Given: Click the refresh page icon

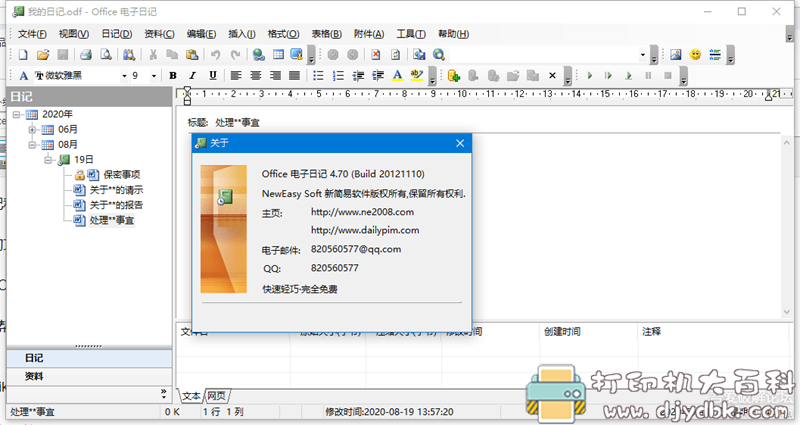Looking at the screenshot, I should click(395, 55).
